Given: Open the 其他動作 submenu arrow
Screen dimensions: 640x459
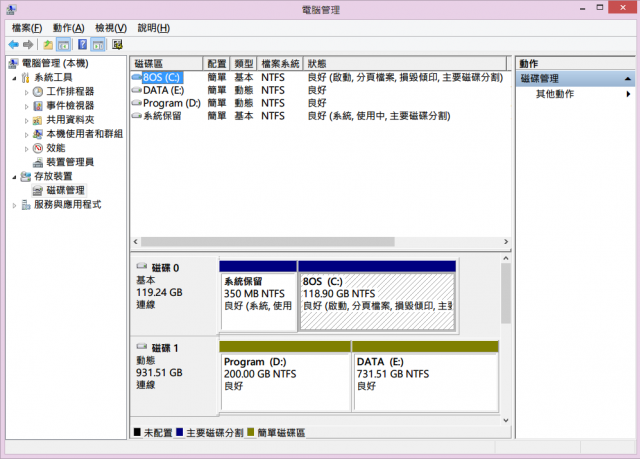Looking at the screenshot, I should pyautogui.click(x=628, y=94).
